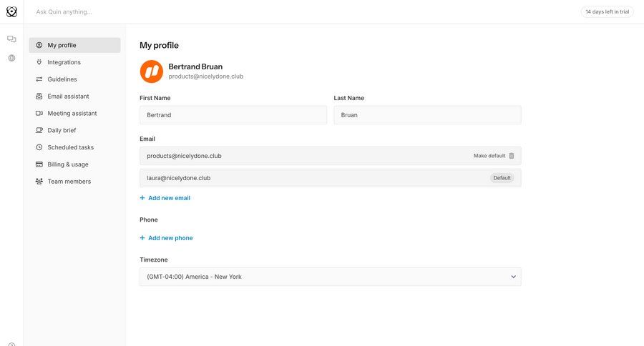This screenshot has height=346, width=644.
Task: View Team members page
Action: click(x=69, y=182)
